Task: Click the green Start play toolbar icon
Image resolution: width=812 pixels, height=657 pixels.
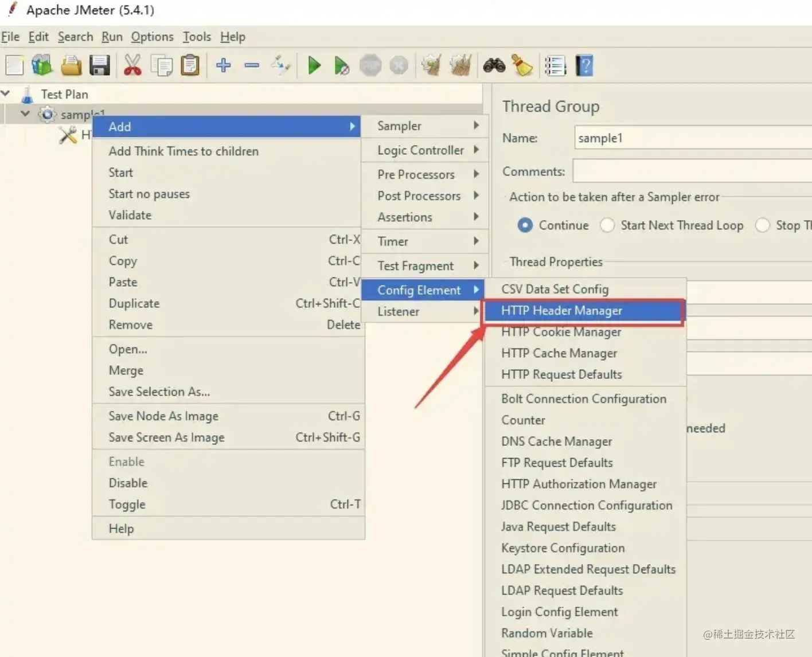Action: tap(314, 65)
